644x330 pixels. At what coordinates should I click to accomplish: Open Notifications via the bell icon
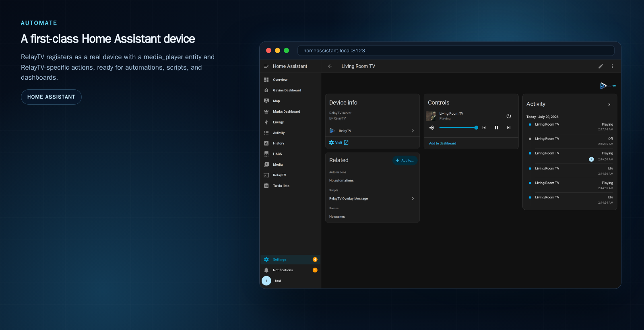(266, 270)
